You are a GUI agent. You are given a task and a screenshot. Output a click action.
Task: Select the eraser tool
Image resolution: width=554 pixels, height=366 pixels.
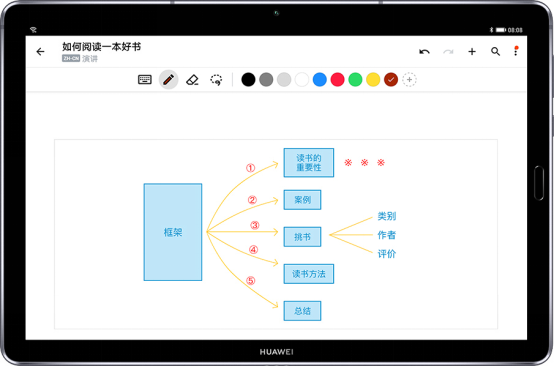(x=192, y=79)
